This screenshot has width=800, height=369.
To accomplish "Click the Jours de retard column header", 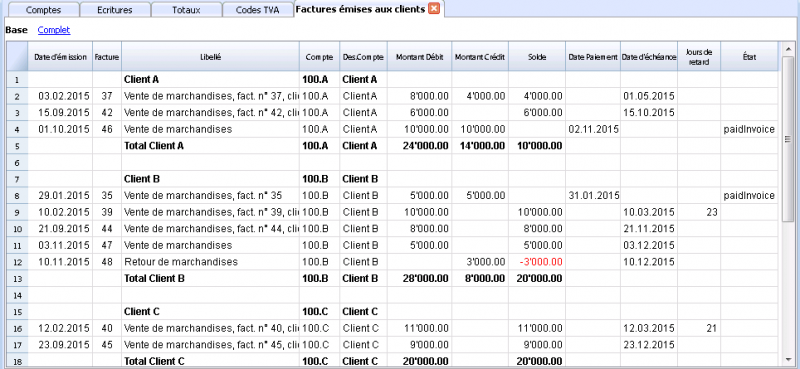I will [699, 57].
